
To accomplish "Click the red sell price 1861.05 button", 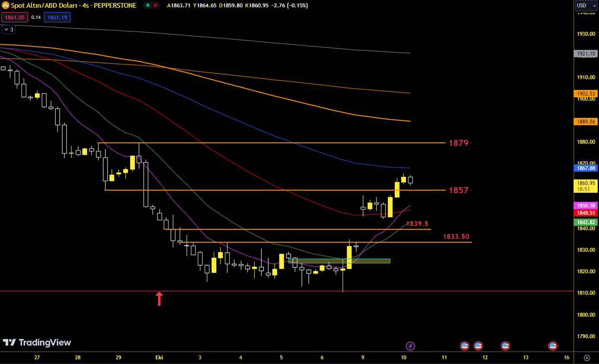I will (x=15, y=17).
